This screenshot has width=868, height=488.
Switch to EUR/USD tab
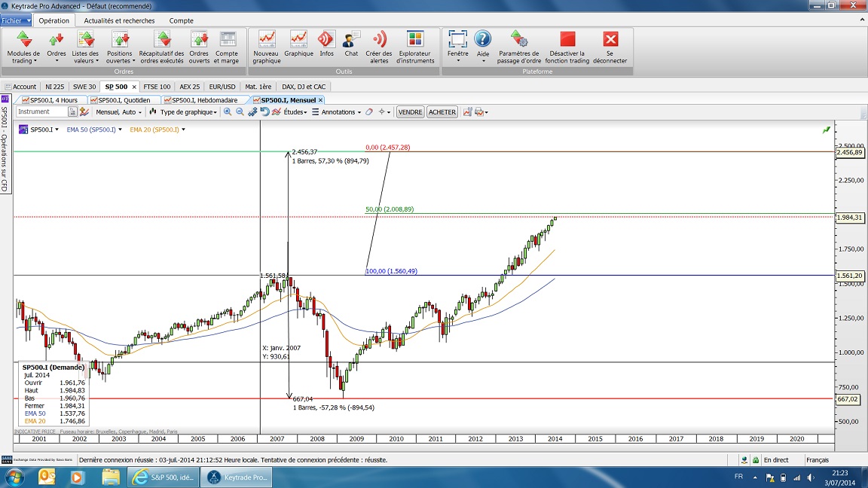coord(222,87)
